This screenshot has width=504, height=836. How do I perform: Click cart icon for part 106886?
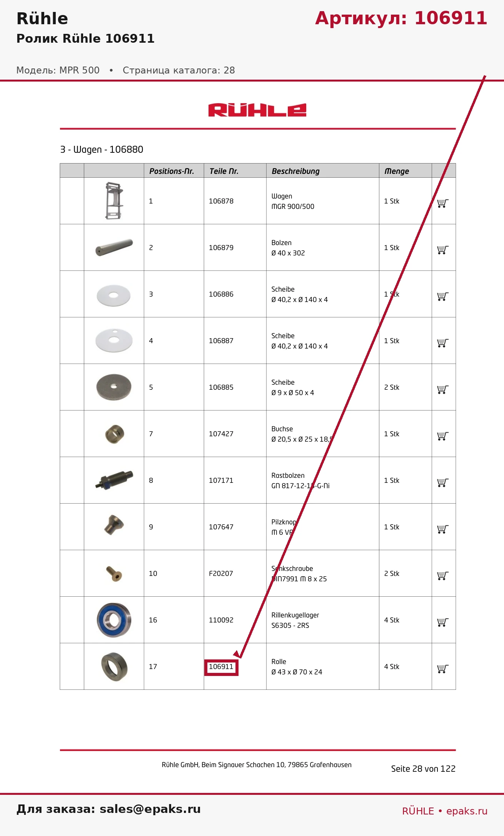(443, 296)
